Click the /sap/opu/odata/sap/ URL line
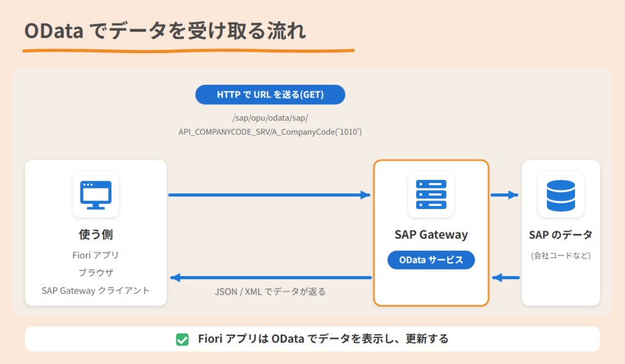625x364 pixels. pos(270,118)
